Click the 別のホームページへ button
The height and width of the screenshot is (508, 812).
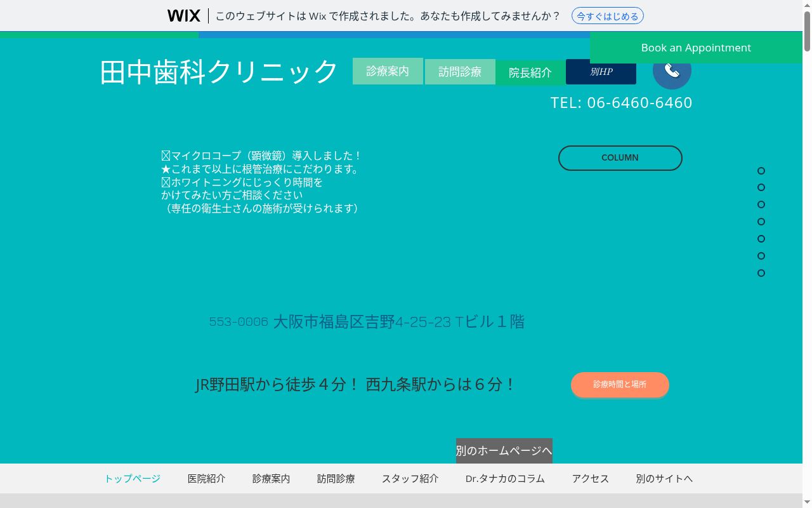[504, 451]
